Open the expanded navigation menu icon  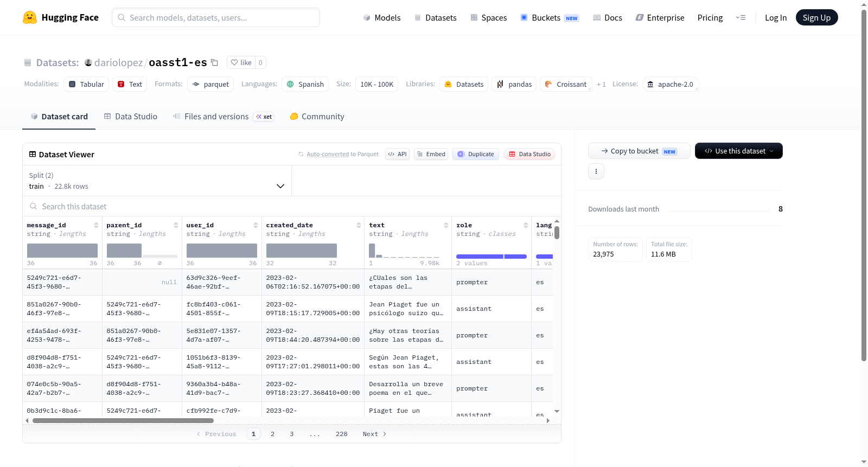(741, 17)
